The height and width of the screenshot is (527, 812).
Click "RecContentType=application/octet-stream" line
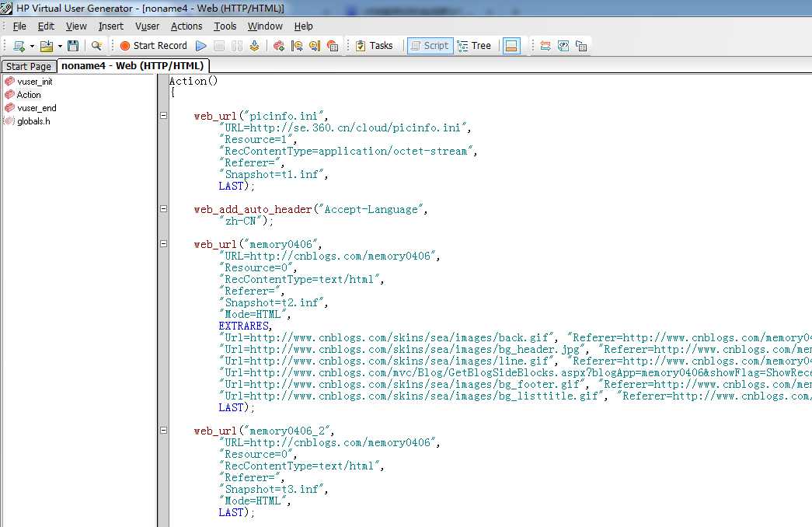click(348, 152)
